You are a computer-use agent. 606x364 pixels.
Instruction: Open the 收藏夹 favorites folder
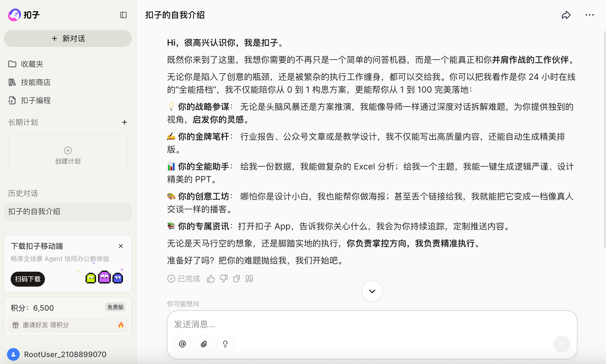[32, 64]
